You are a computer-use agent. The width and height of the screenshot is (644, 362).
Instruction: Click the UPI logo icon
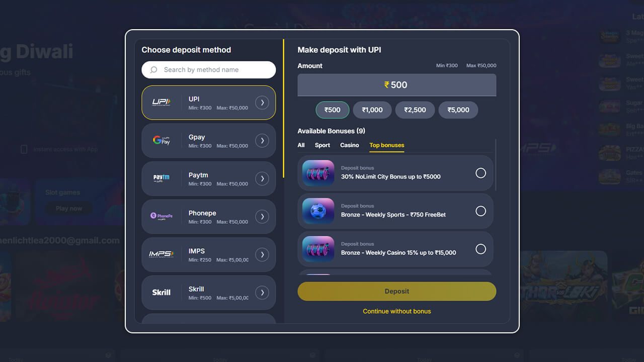click(162, 103)
